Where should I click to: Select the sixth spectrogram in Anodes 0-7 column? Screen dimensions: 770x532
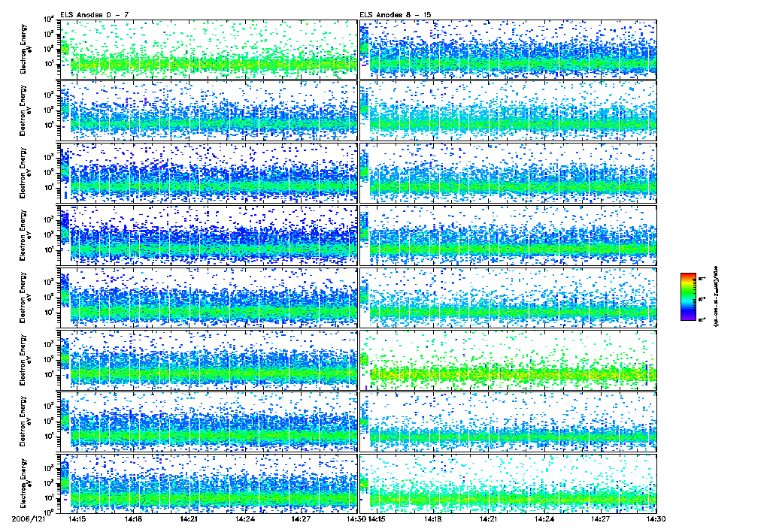(x=208, y=360)
